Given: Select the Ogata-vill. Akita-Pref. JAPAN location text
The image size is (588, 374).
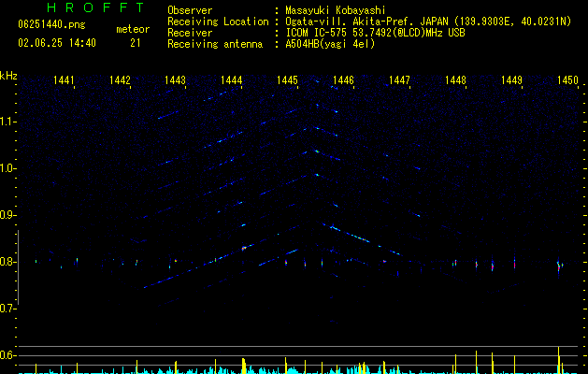Looking at the screenshot, I should click(x=428, y=22).
